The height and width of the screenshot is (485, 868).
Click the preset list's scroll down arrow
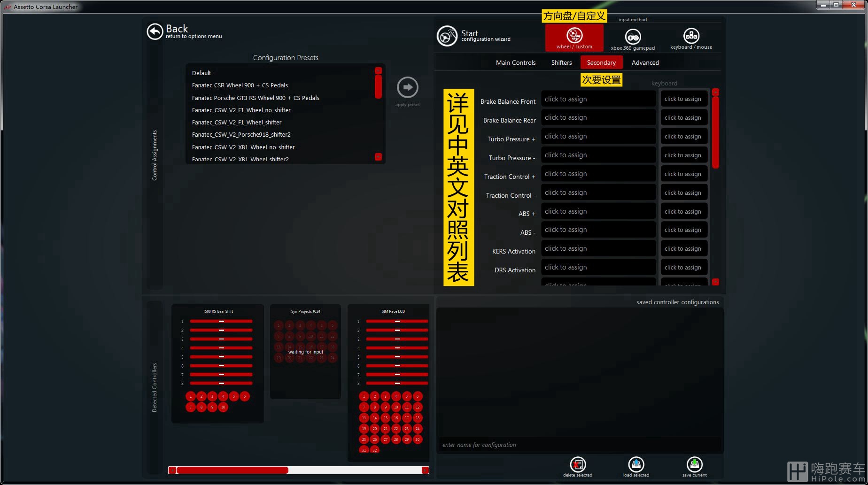378,157
